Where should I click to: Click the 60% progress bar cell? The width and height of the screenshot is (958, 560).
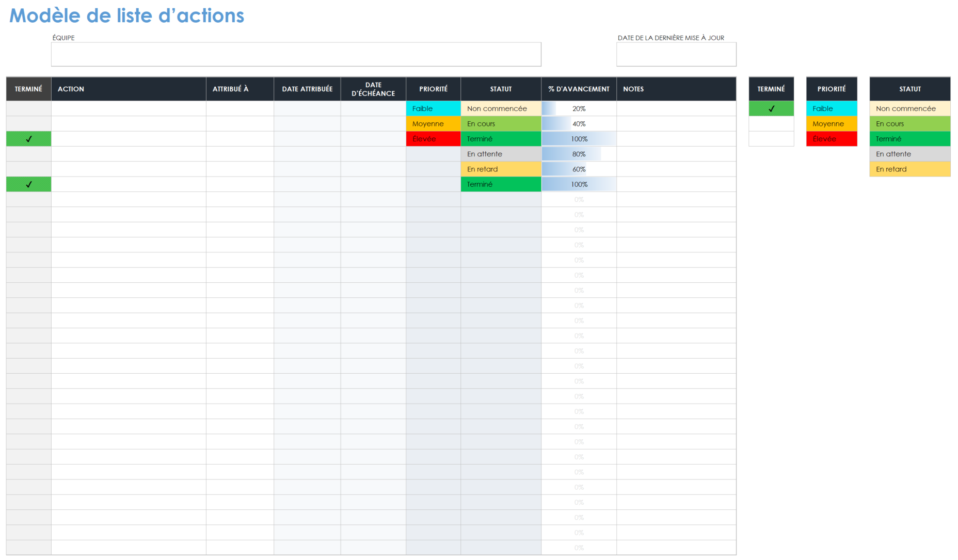coord(579,169)
